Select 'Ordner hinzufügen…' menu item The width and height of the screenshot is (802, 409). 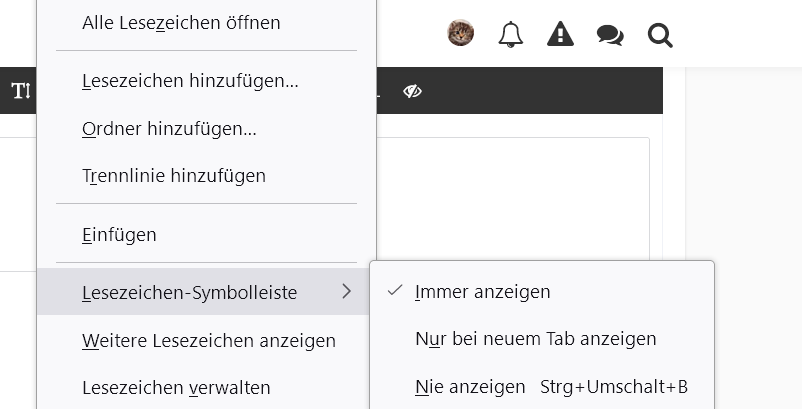click(x=169, y=129)
